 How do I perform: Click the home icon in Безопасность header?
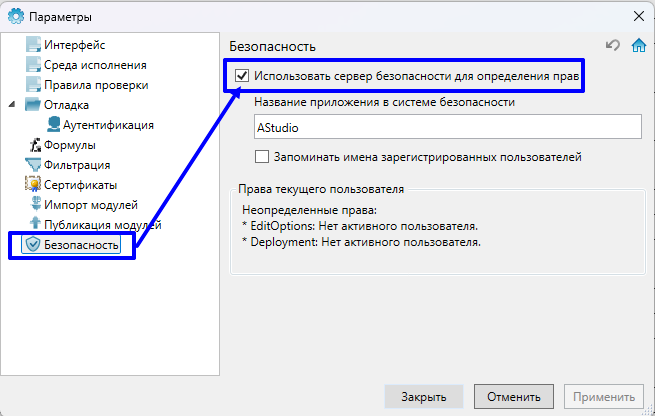pos(639,46)
